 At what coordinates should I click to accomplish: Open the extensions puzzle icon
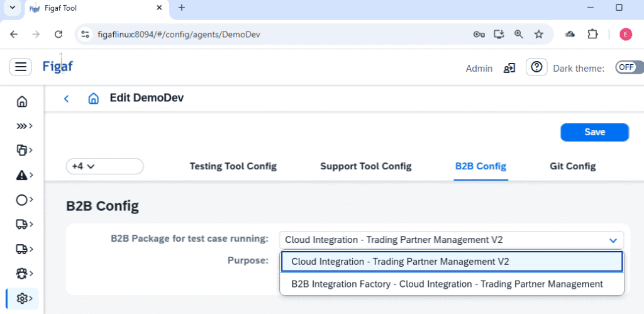pos(592,35)
